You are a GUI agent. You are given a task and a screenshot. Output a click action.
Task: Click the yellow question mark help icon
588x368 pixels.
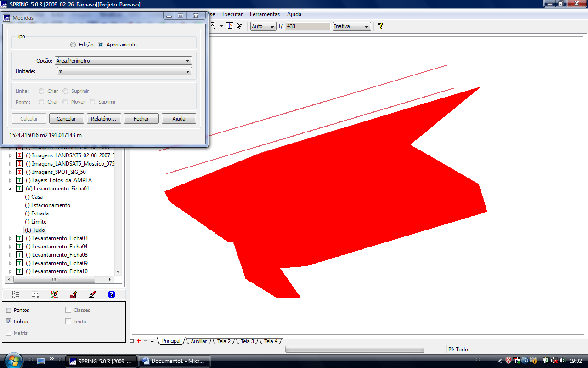(x=380, y=26)
